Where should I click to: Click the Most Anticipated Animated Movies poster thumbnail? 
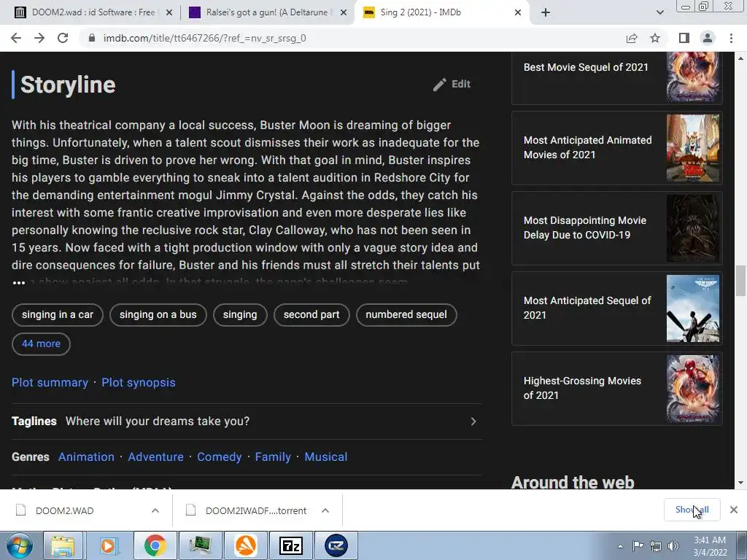(x=693, y=148)
